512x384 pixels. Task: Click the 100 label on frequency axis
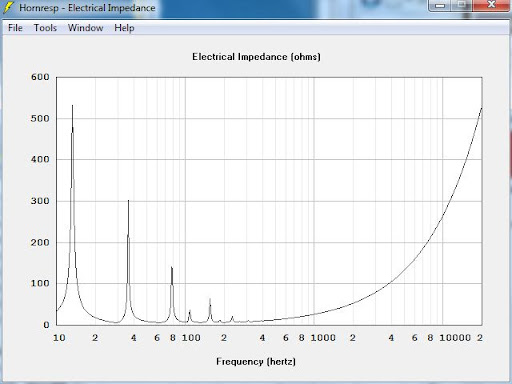(x=191, y=338)
